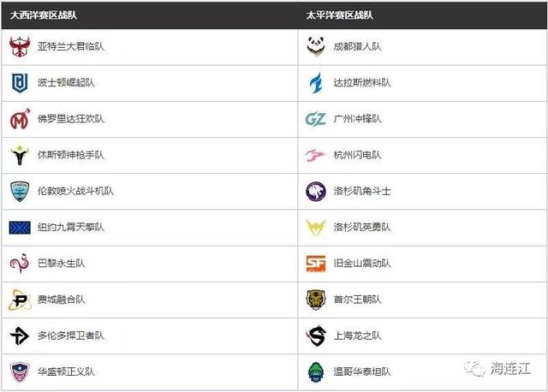Click the Dallas Fuel flame logo
548x392 pixels.
click(316, 83)
